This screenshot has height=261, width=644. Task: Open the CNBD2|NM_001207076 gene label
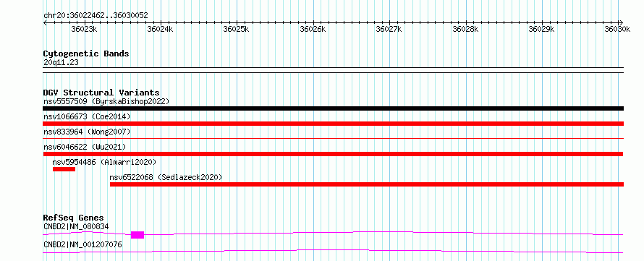82,244
